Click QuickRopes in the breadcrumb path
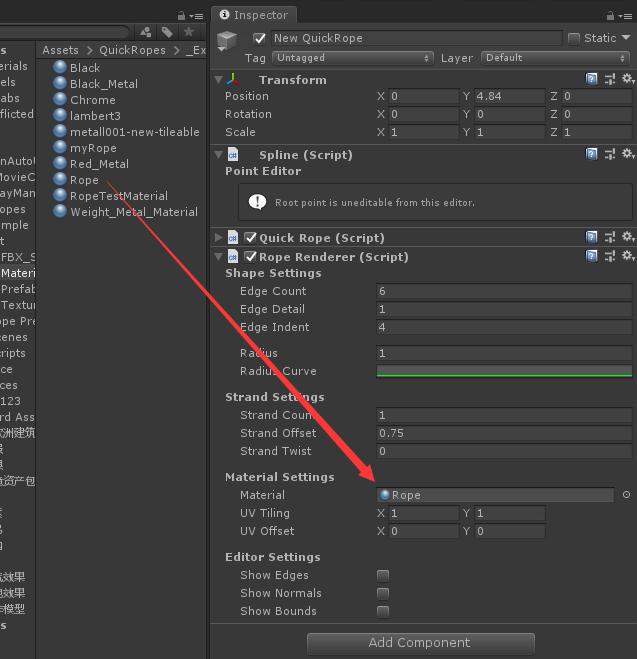 point(132,50)
